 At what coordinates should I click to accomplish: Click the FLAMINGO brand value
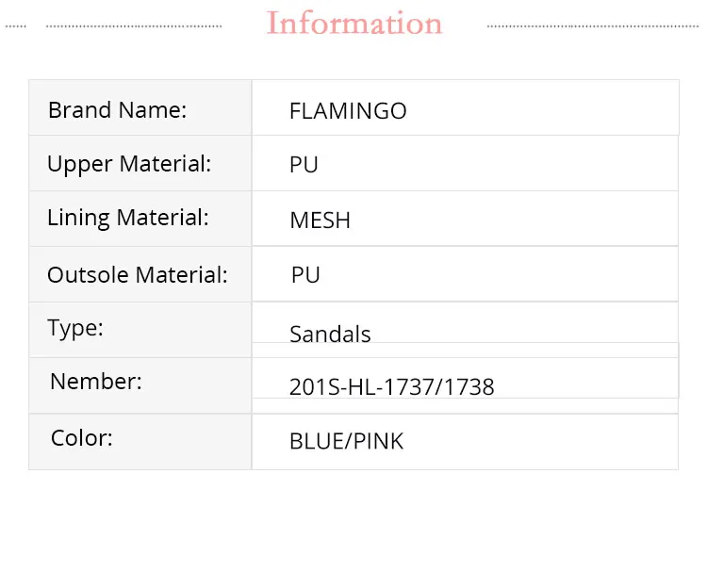[348, 111]
